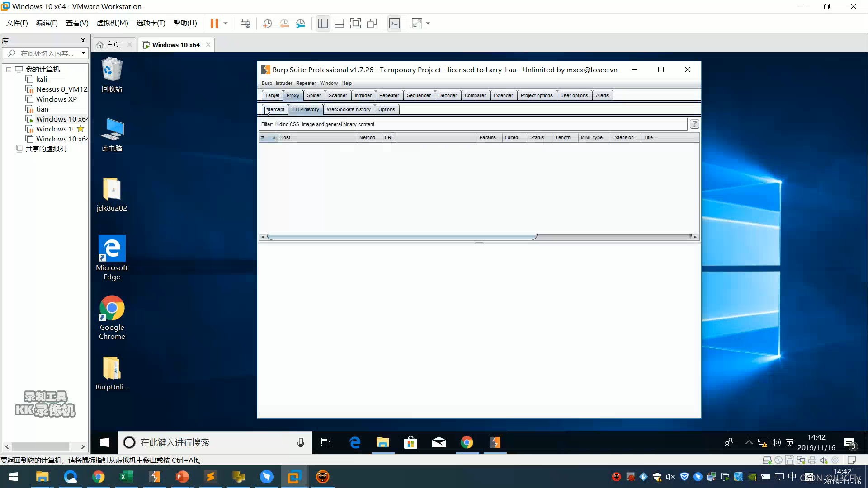Switch to the Repeater tool tab
This screenshot has width=868, height=488.
point(389,95)
